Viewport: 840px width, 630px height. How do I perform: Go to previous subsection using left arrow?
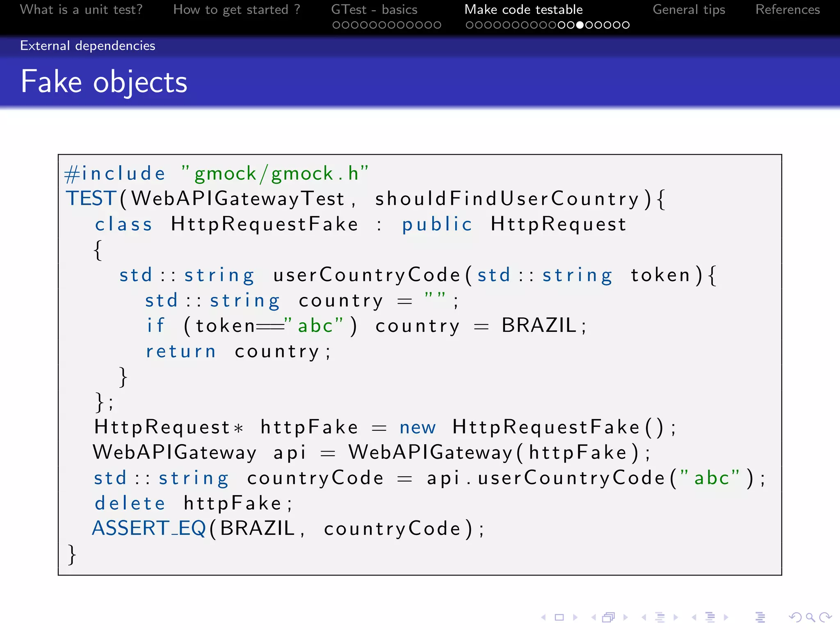pyautogui.click(x=644, y=617)
